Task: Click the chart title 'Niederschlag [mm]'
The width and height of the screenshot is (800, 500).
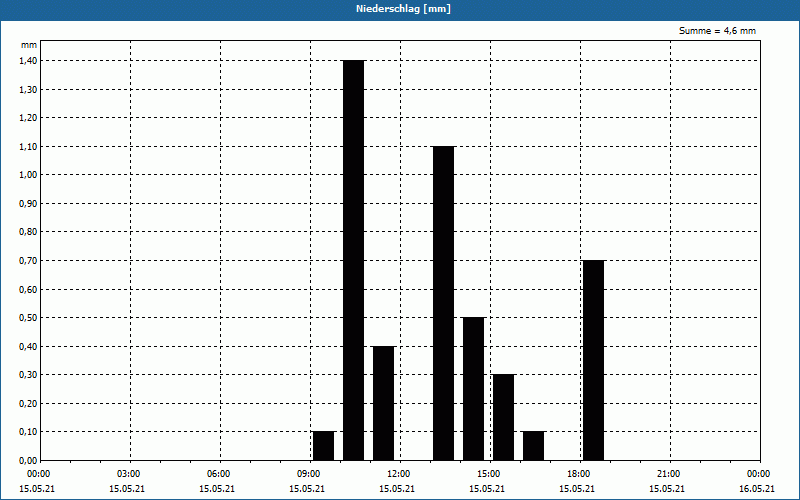Action: (x=403, y=9)
